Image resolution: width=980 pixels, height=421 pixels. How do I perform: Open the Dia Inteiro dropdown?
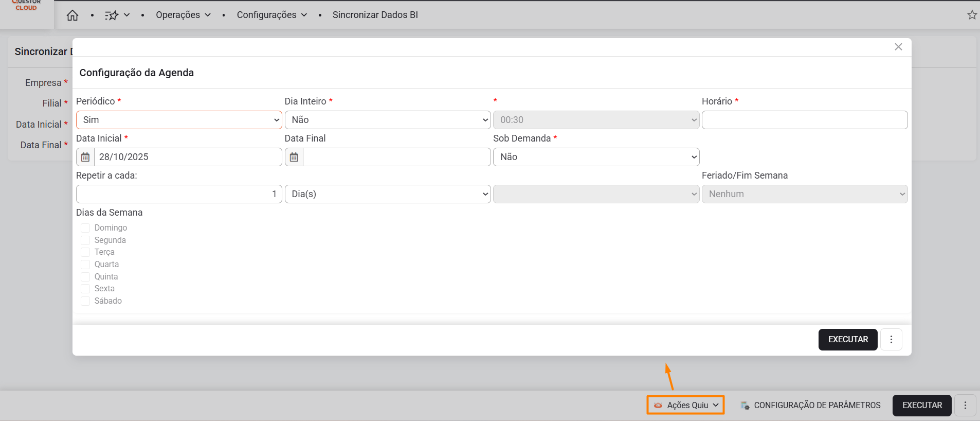(x=387, y=120)
